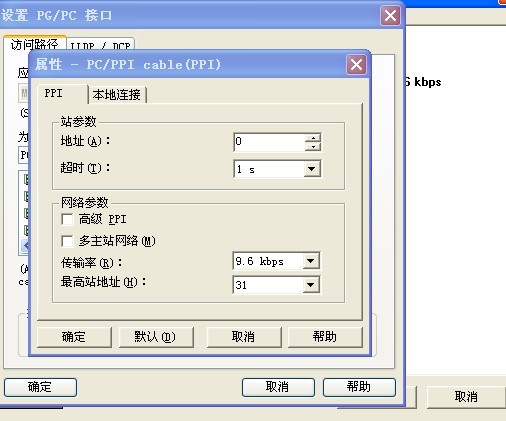Enable the 高级 PPI checkbox
506x421 pixels.
(x=68, y=219)
